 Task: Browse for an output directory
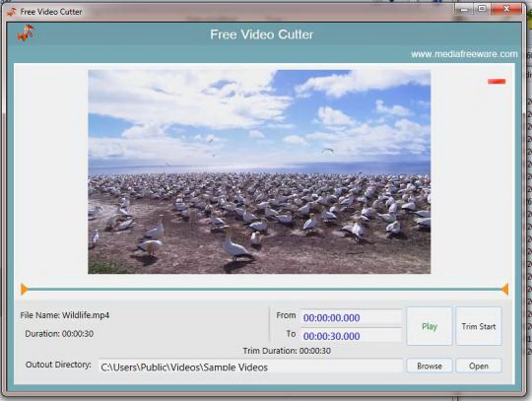[x=430, y=367]
